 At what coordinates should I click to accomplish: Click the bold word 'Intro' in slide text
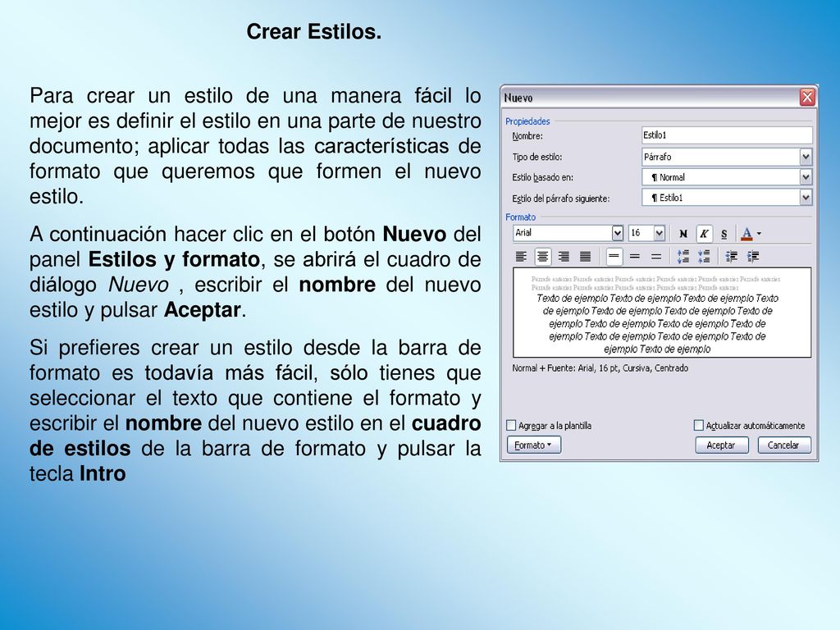(103, 473)
